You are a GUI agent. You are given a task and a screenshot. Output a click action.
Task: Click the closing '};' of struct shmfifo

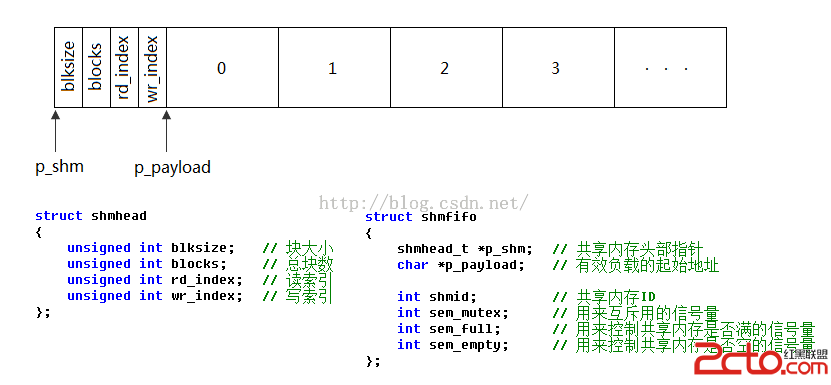373,361
